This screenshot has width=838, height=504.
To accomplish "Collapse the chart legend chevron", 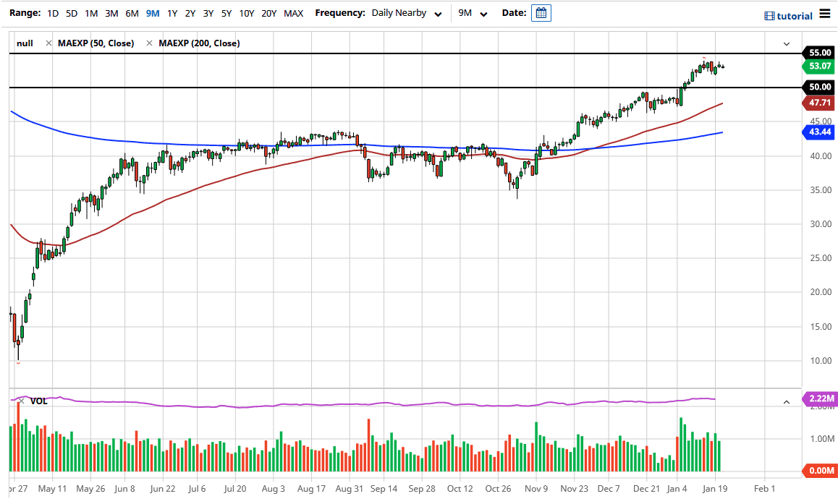I will click(x=787, y=44).
